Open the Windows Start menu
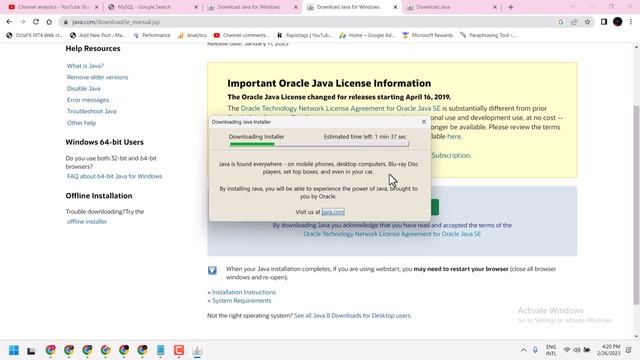Viewport: 640px width, 360px height. (x=13, y=350)
